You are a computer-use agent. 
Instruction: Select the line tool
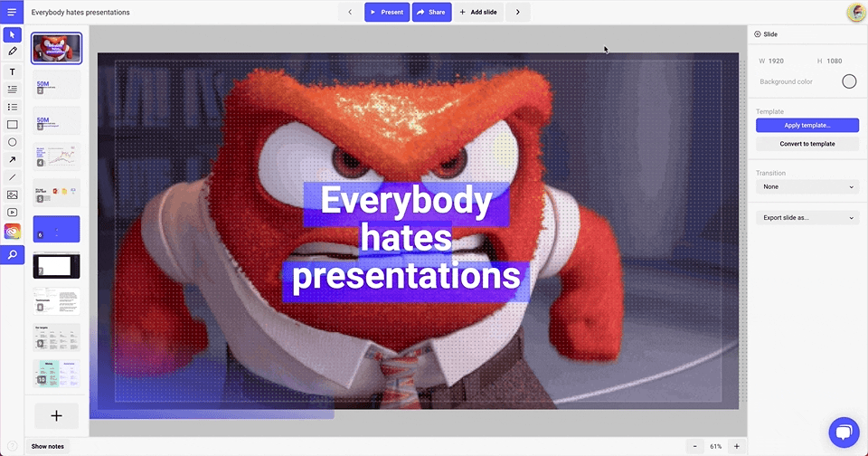12,177
